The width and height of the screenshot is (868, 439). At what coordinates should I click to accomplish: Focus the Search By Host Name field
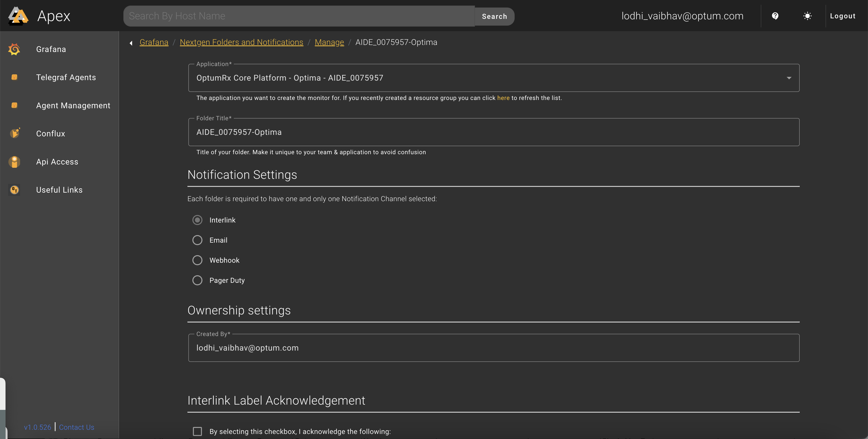(x=299, y=16)
